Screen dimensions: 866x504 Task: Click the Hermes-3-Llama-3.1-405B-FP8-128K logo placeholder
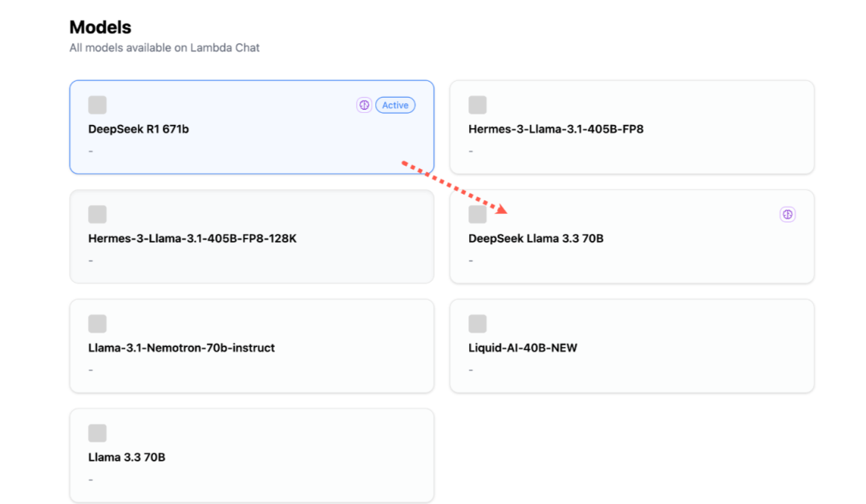coord(97,214)
